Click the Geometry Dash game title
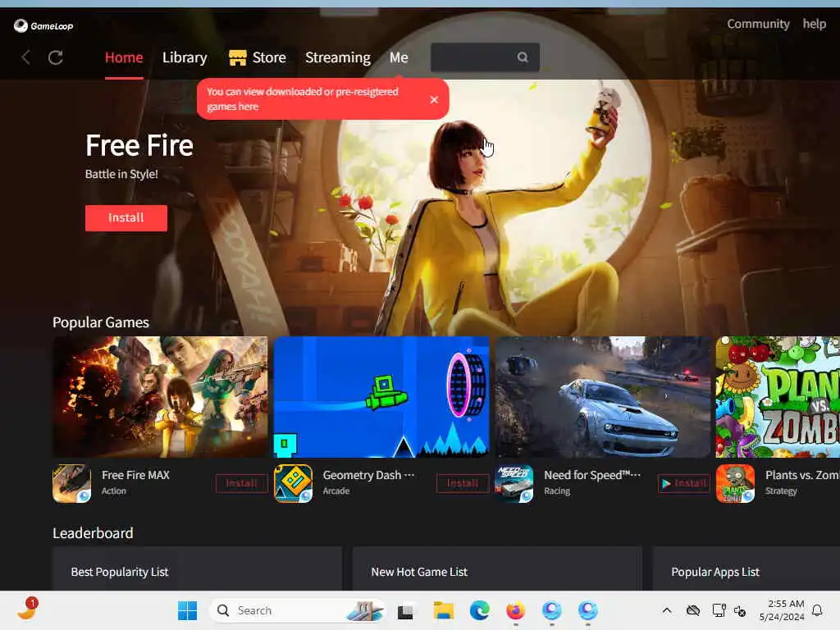Screen dimensions: 840x630 tap(368, 475)
